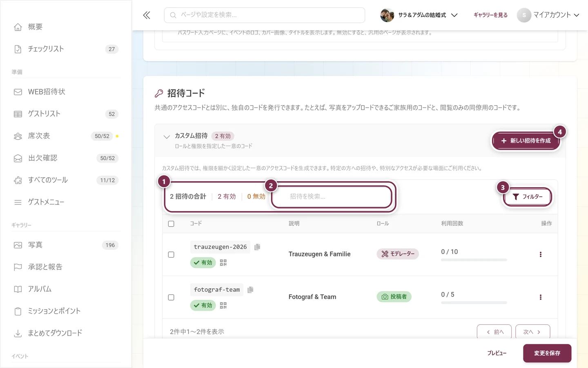Click the 席次表 seating icon
Image resolution: width=588 pixels, height=368 pixels.
[x=18, y=136]
